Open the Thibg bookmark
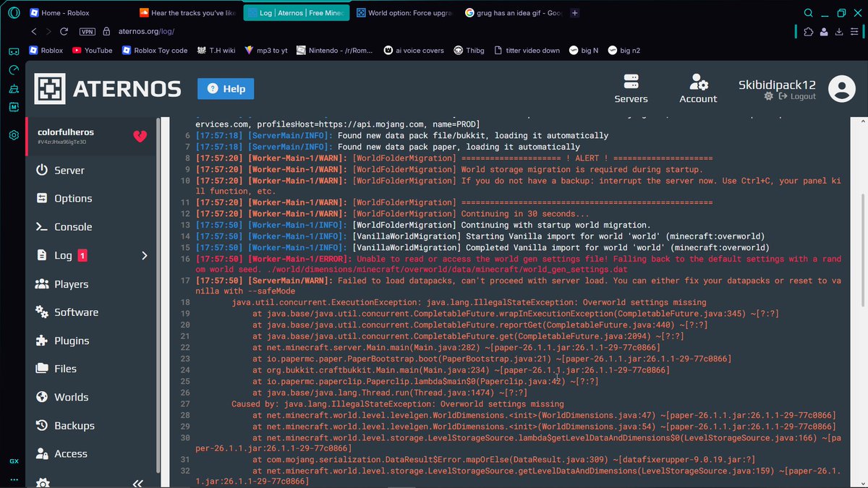Image resolution: width=868 pixels, height=488 pixels. tap(469, 51)
